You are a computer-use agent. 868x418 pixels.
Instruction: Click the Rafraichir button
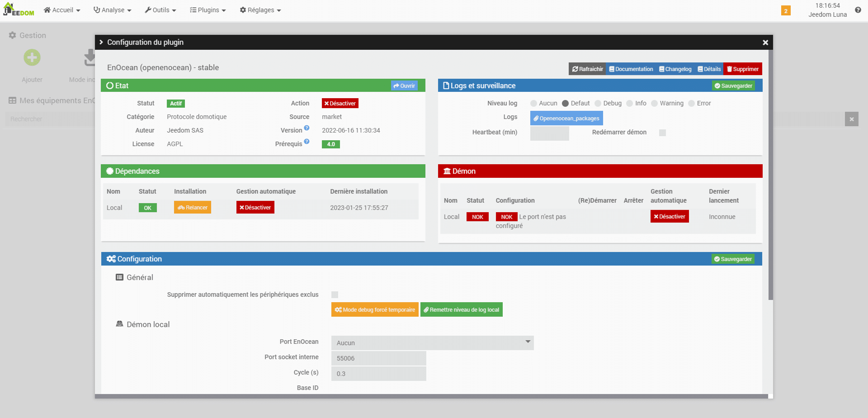click(x=587, y=69)
